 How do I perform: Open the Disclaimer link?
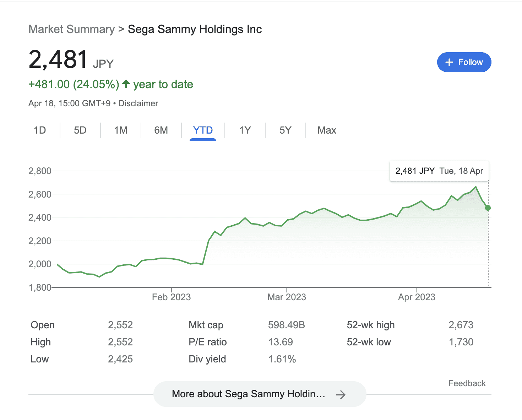pyautogui.click(x=138, y=103)
